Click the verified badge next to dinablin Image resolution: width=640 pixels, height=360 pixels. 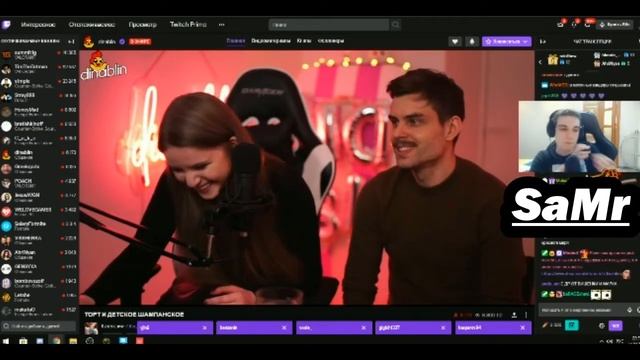click(122, 42)
